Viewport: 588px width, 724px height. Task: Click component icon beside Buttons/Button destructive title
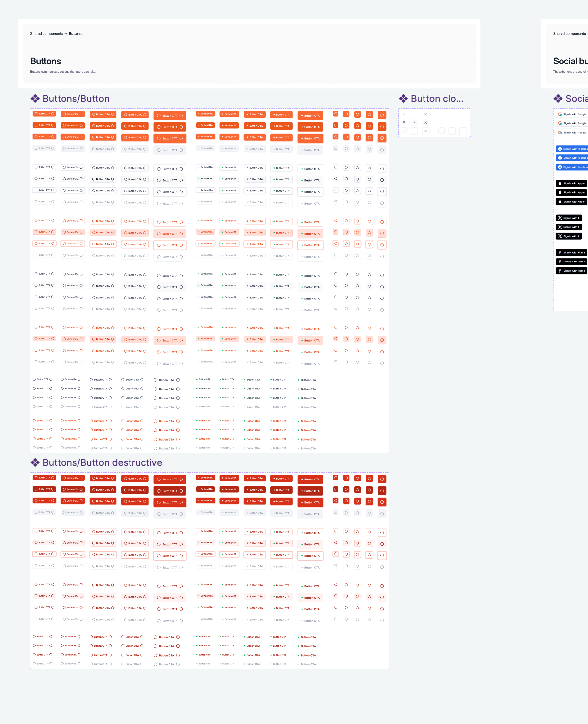[x=35, y=462]
